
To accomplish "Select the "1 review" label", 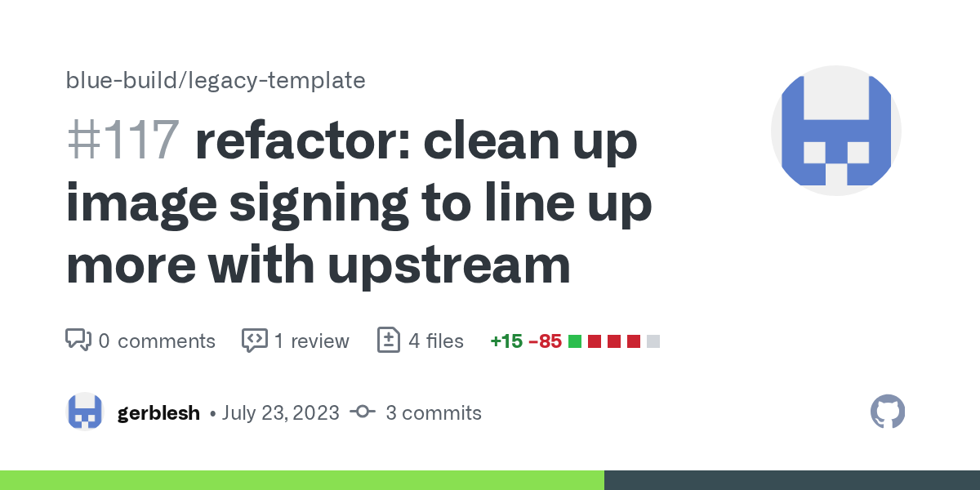I will click(311, 341).
